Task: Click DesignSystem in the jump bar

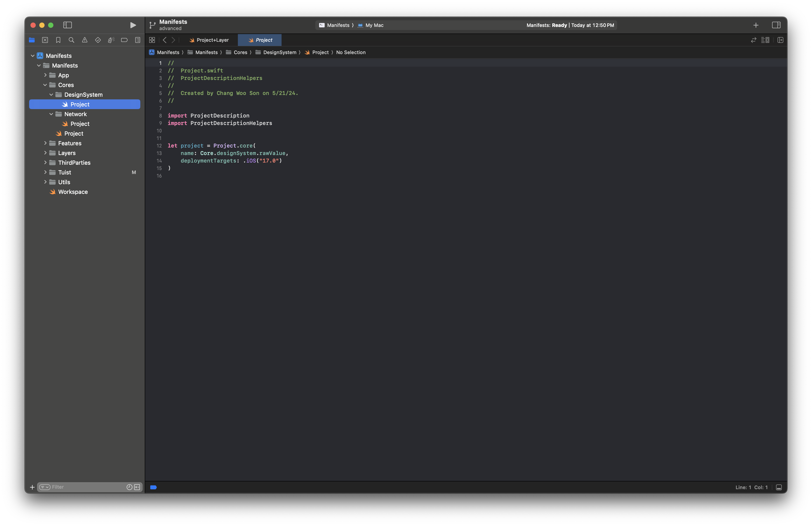Action: (276, 52)
